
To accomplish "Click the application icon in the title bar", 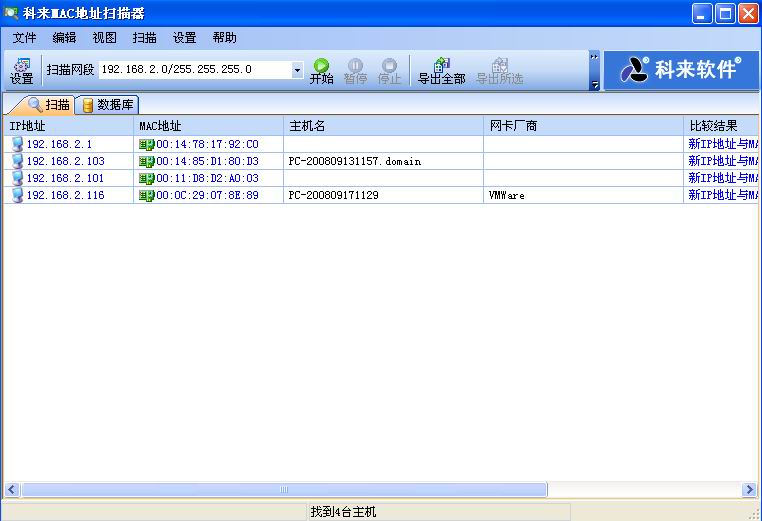I will (11, 13).
